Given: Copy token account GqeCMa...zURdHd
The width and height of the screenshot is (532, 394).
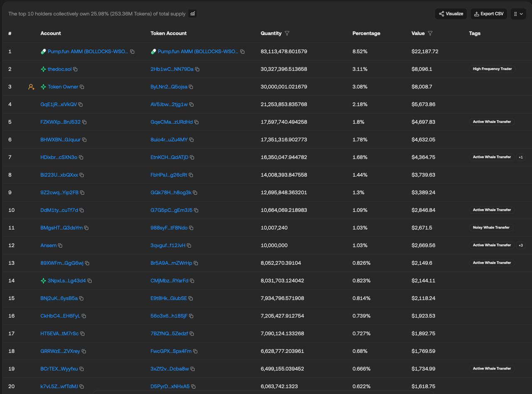Looking at the screenshot, I should 196,122.
